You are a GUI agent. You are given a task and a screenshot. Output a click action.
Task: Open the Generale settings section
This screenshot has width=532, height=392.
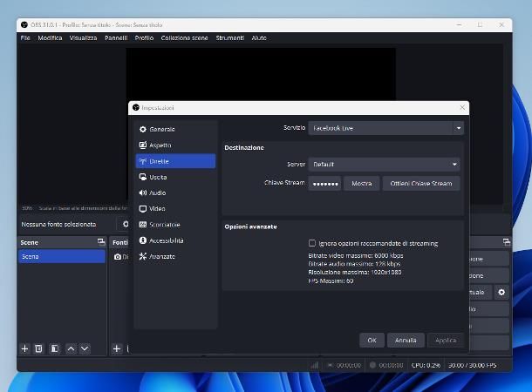pos(175,129)
